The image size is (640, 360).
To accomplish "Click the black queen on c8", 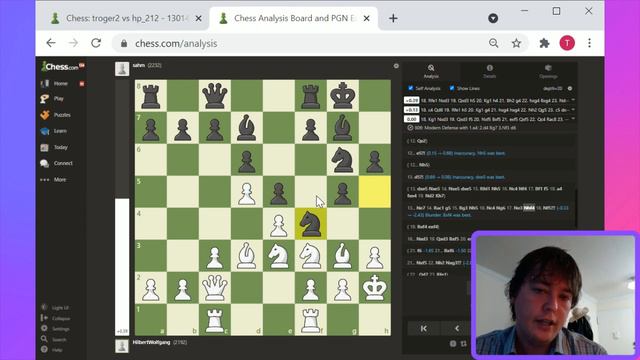I will (x=215, y=96).
